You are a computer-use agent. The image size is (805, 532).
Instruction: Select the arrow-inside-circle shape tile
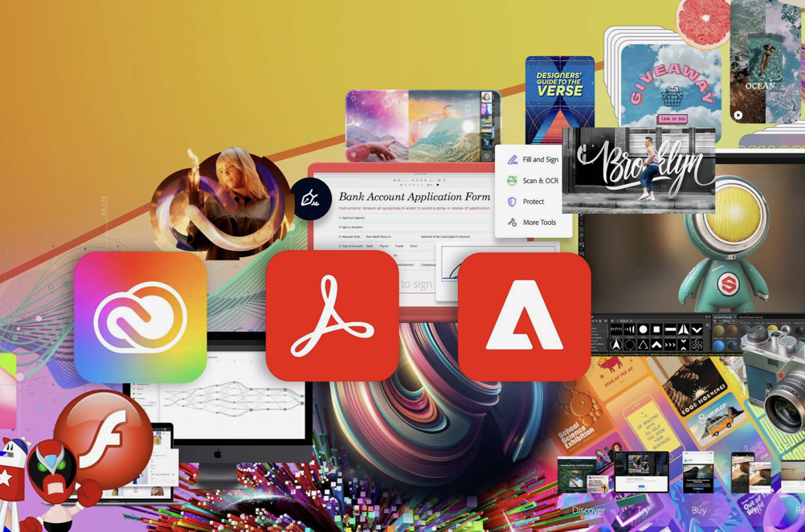pos(616,345)
